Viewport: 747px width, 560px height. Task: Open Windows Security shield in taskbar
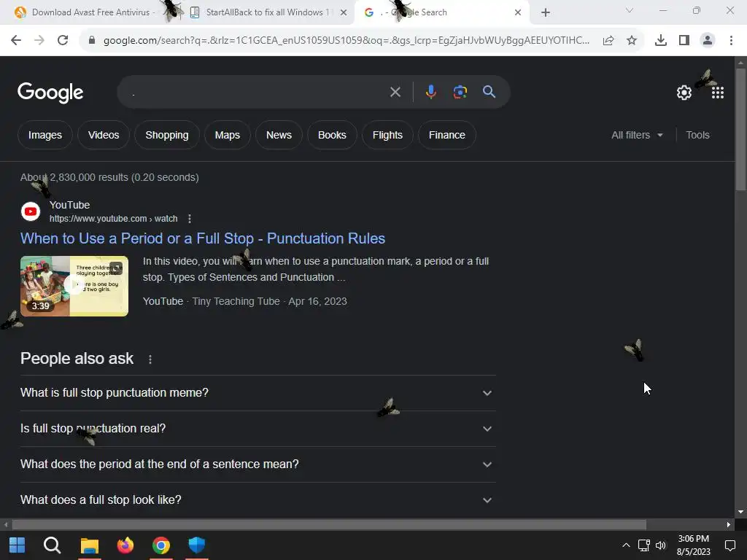tap(196, 545)
